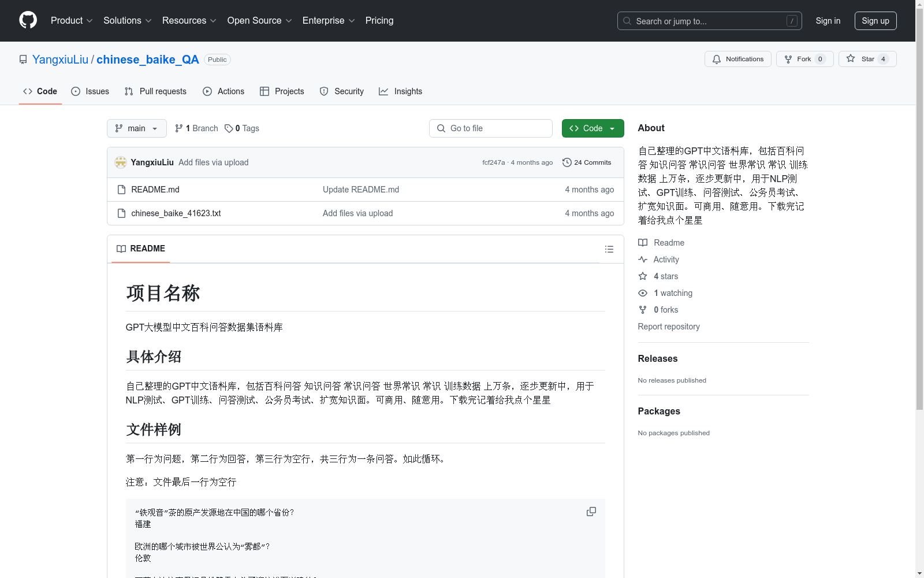Click the README.md file icon
The width and height of the screenshot is (924, 578).
121,190
